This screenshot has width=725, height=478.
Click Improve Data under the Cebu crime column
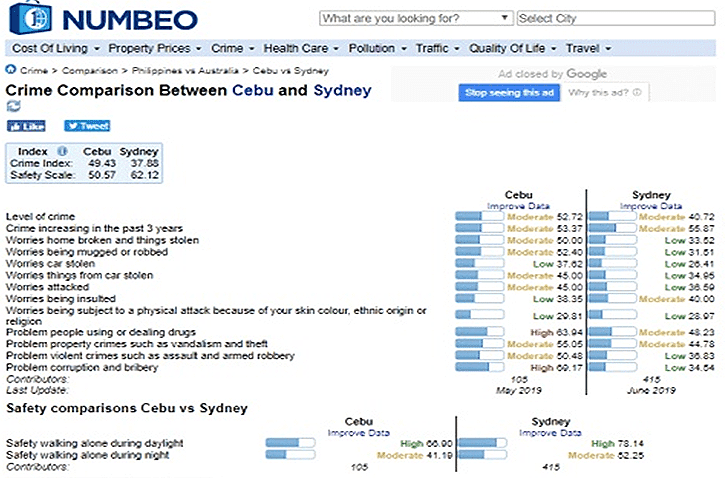(x=518, y=206)
